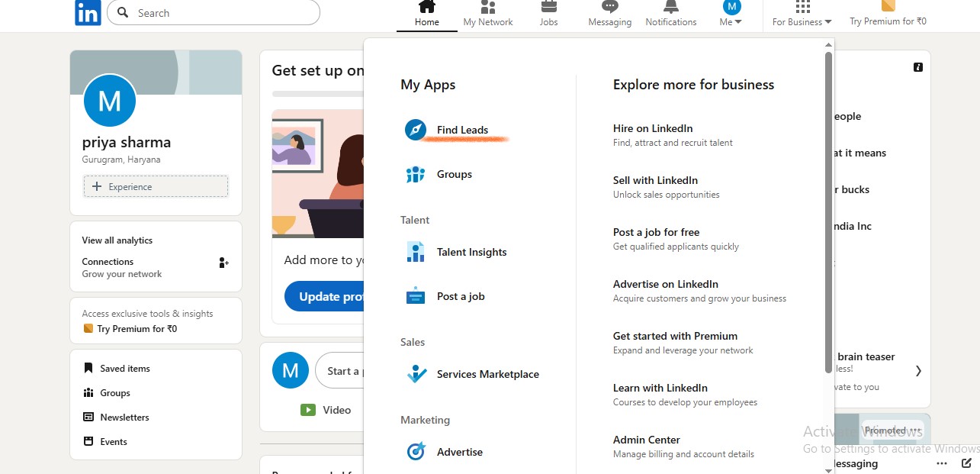Screen dimensions: 980x474
Task: Click the Events calendar icon in sidebar
Action: click(88, 441)
